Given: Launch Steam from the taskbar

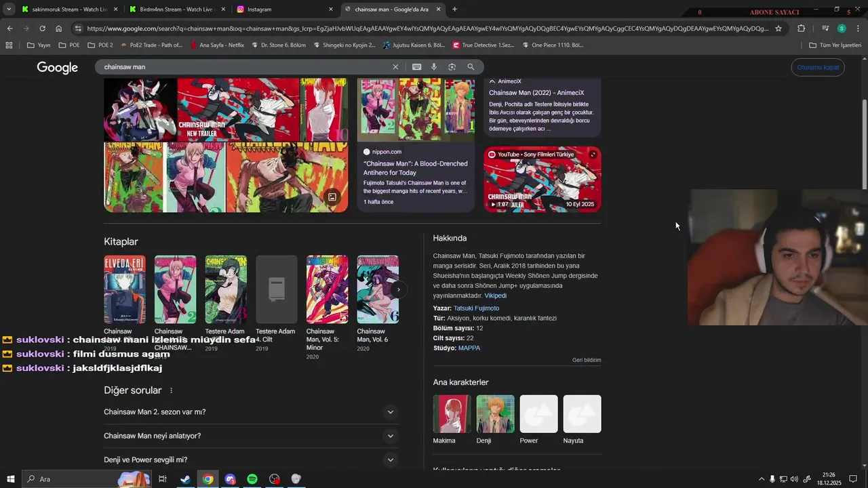Looking at the screenshot, I should coord(185,479).
